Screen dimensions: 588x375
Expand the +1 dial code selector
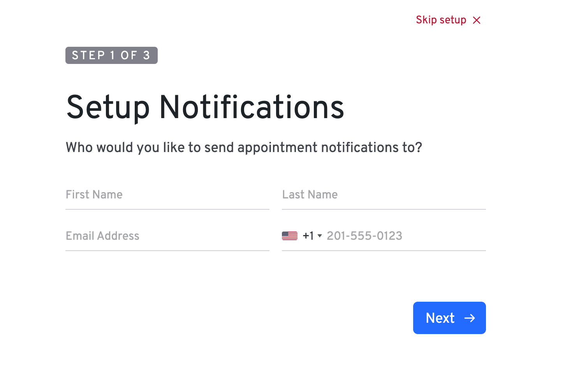[319, 236]
